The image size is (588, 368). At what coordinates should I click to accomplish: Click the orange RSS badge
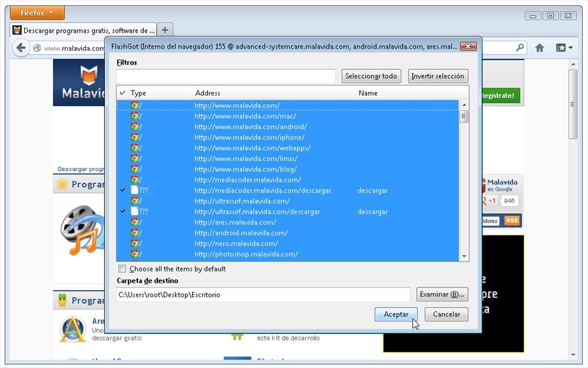tap(512, 221)
